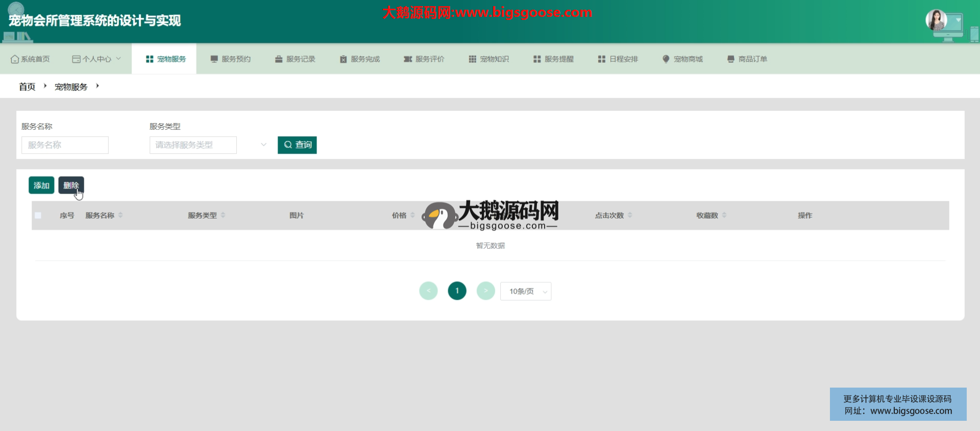This screenshot has width=980, height=431.
Task: Click the 系统首页 home icon
Action: coord(15,59)
